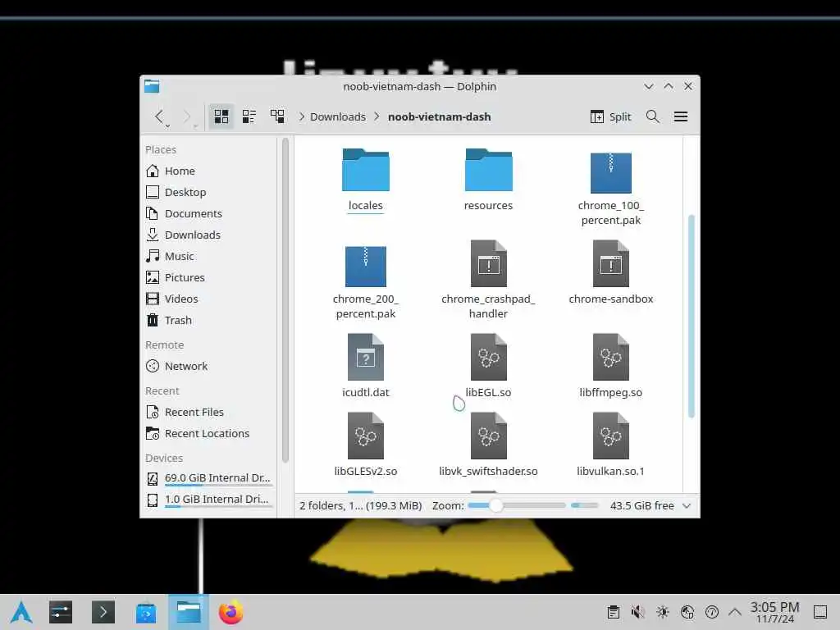The image size is (840, 630).
Task: Open clipboard tray icon
Action: click(x=614, y=612)
